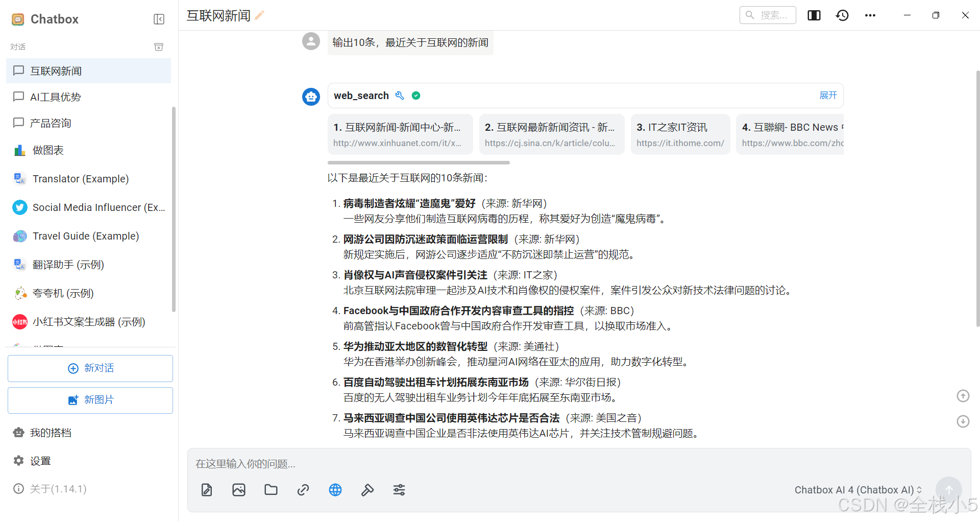Screen dimensions: 980x521
Task: Click the message input field
Action: click(579, 464)
